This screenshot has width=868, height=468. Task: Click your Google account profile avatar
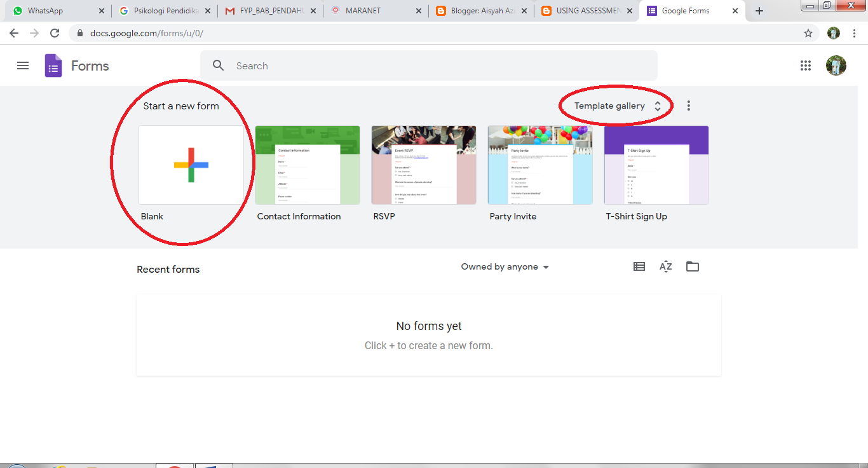(836, 65)
